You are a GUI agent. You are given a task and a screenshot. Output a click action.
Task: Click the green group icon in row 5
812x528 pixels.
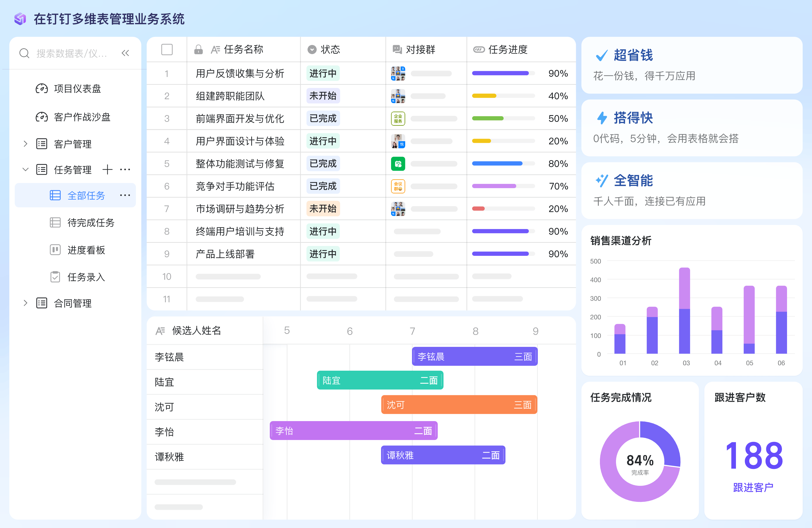click(398, 164)
